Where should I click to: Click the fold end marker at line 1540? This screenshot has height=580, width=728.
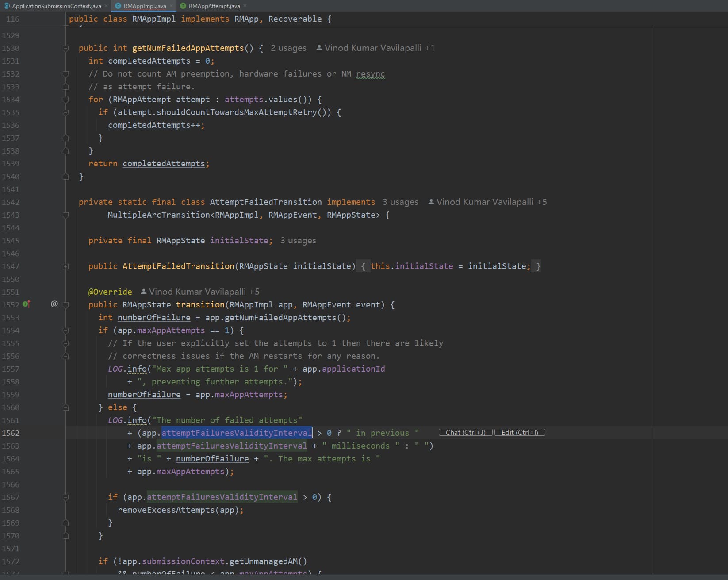tap(65, 177)
